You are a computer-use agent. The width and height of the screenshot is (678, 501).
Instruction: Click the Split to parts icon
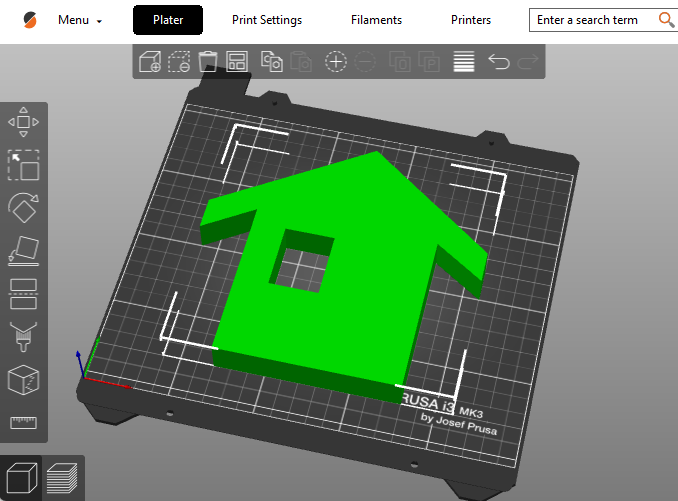click(429, 62)
